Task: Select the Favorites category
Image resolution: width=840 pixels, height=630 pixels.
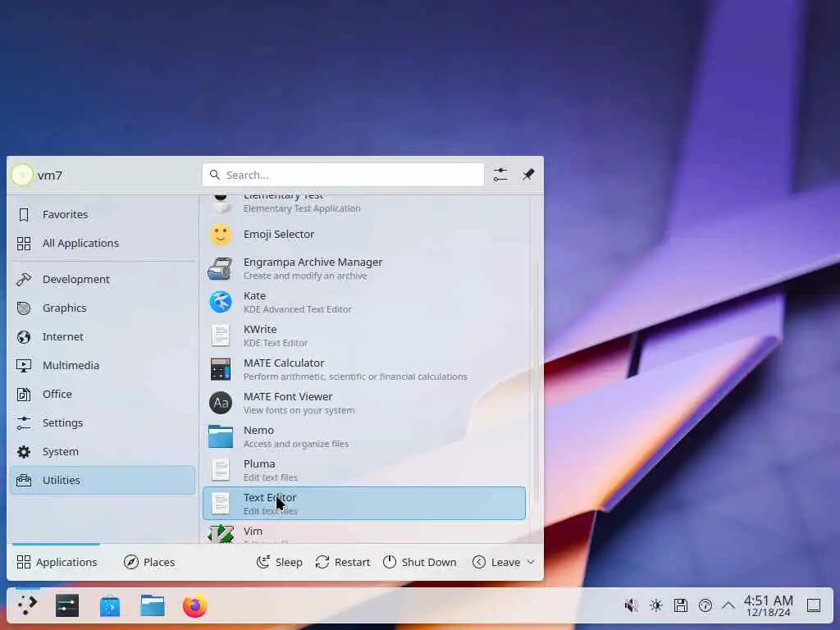Action: (x=103, y=214)
